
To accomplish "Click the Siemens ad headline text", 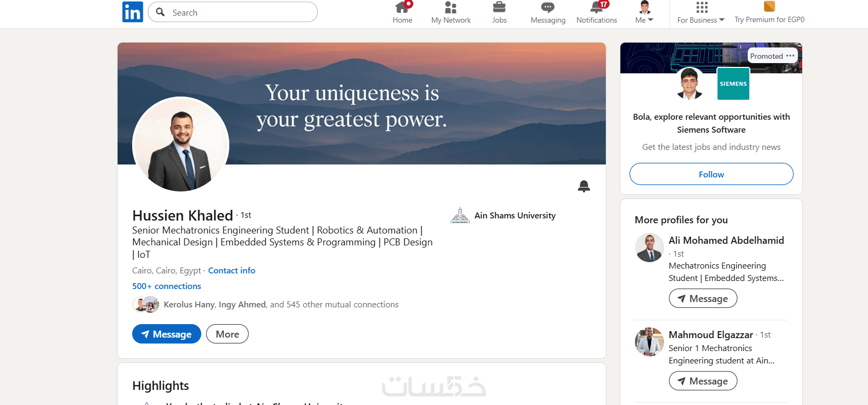I will (711, 123).
